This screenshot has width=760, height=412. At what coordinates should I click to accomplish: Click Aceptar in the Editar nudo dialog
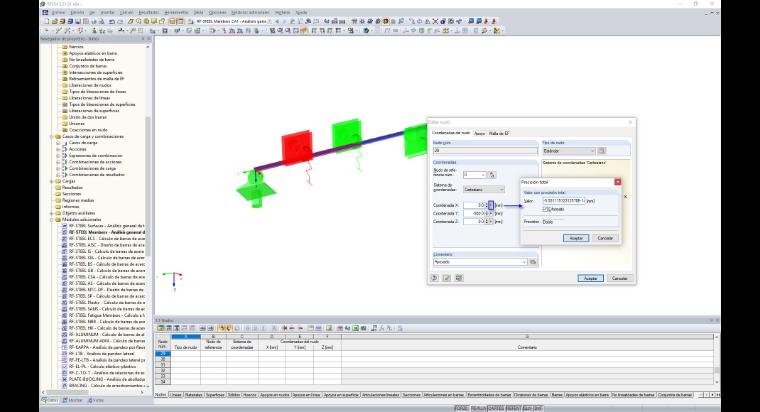(590, 278)
